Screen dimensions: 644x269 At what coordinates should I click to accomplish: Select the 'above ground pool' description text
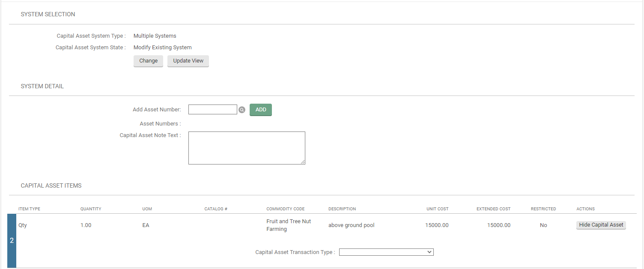click(351, 225)
